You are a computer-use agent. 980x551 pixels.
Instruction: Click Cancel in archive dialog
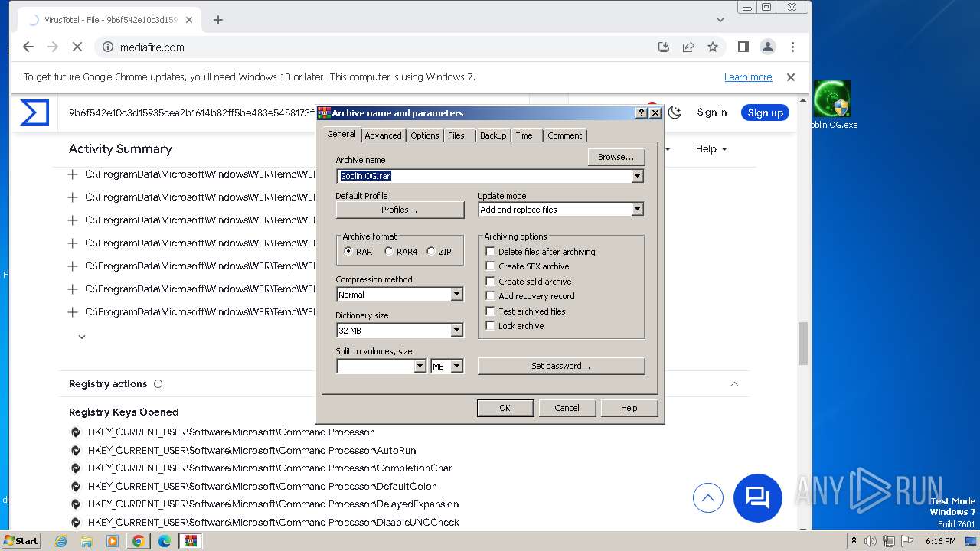(x=567, y=408)
